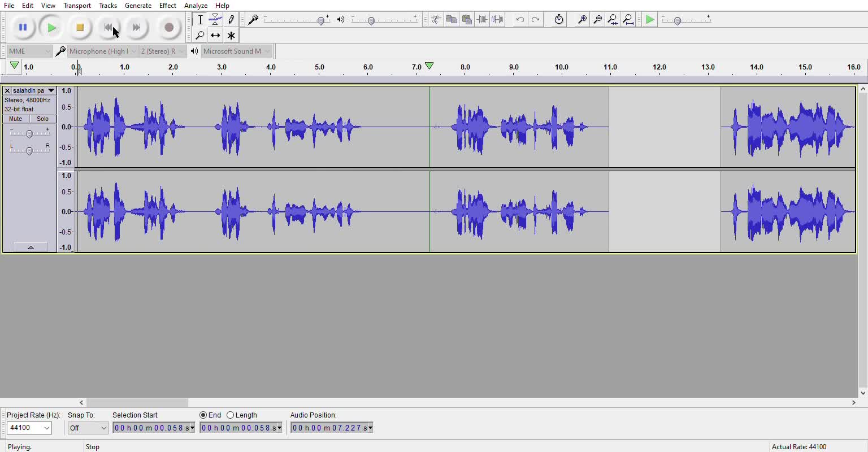Click the Copy icon
Screen dimensions: 868x452
452,20
